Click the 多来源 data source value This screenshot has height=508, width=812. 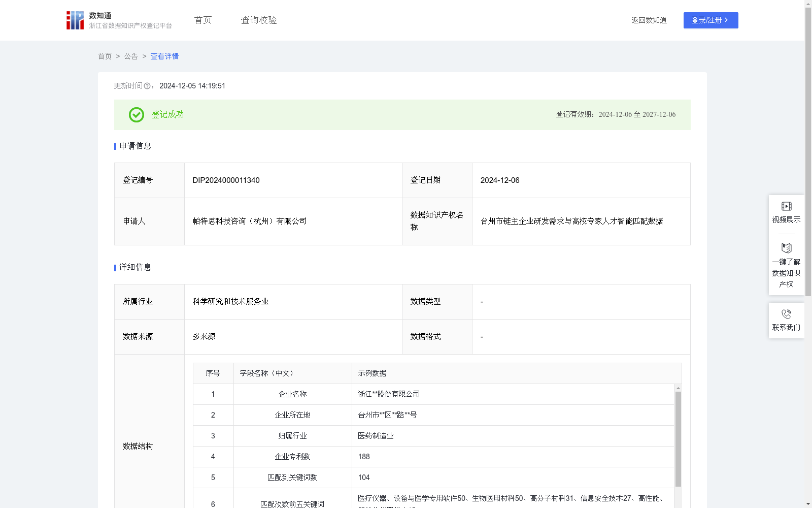click(x=204, y=337)
